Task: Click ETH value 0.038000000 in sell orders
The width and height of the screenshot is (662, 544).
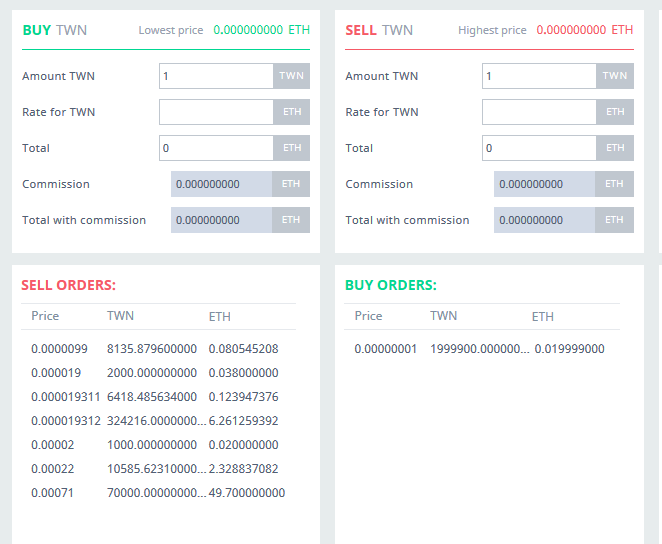Action: [x=244, y=373]
